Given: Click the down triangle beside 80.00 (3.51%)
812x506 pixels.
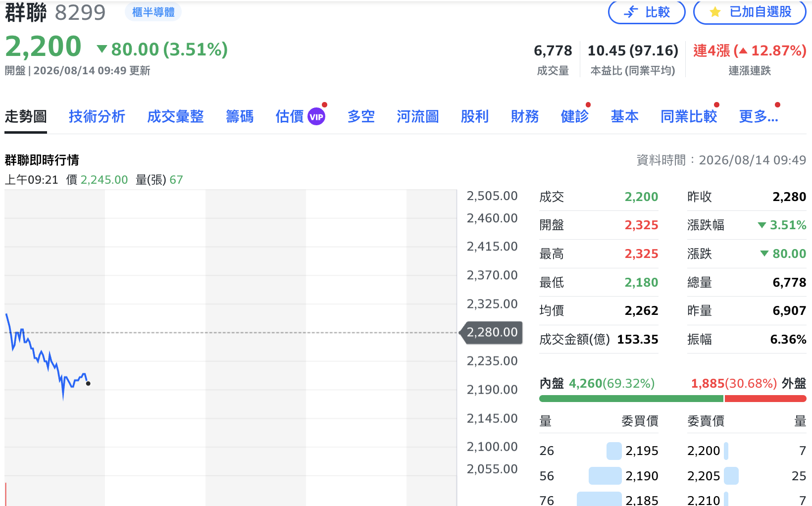Looking at the screenshot, I should pos(102,49).
